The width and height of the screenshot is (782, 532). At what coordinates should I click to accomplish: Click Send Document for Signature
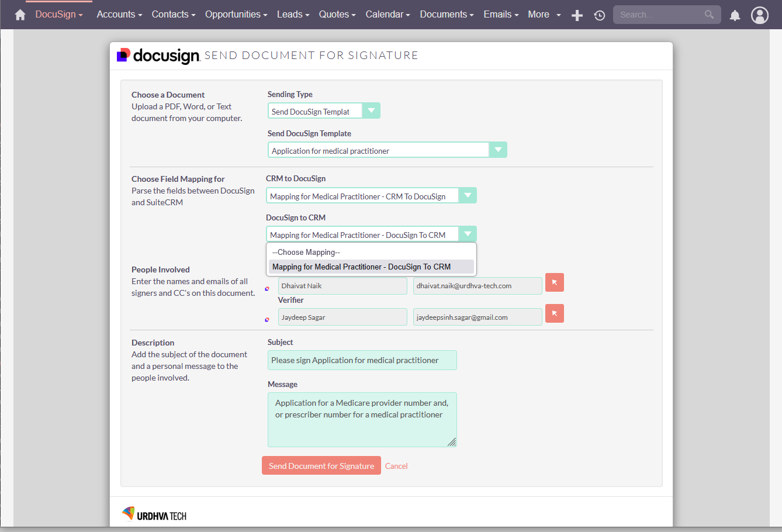click(321, 465)
